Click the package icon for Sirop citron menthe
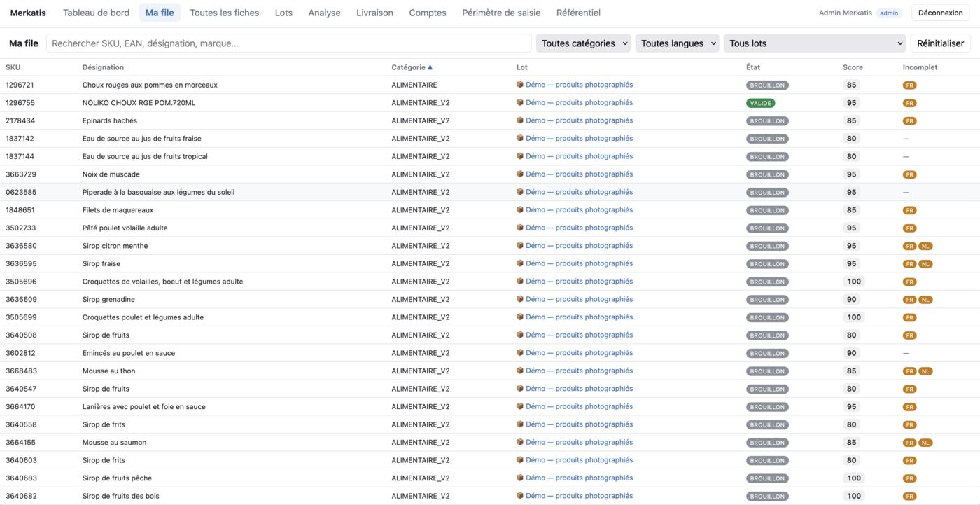980x505 pixels. pyautogui.click(x=520, y=246)
